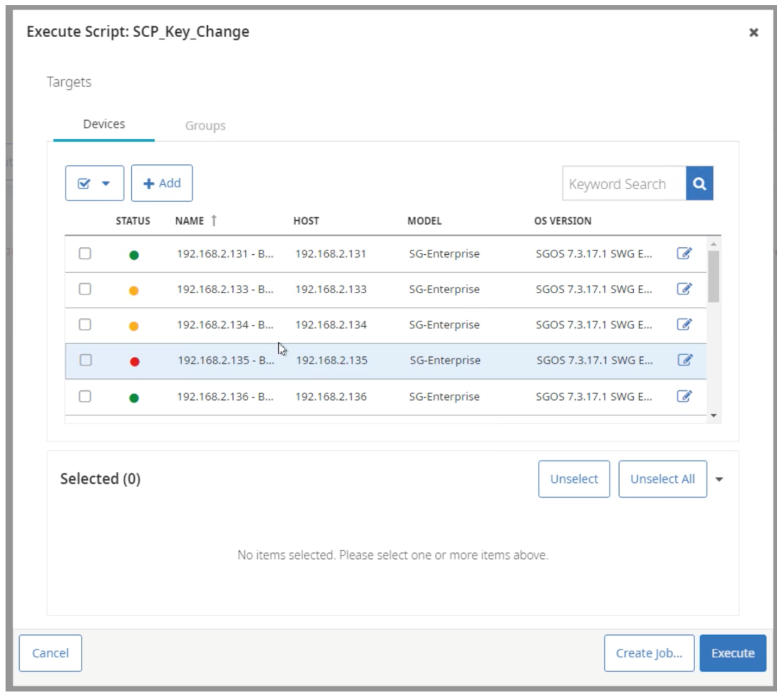This screenshot has width=784, height=697.
Task: Select the checkbox for 192.168.2.134
Action: pyautogui.click(x=85, y=325)
